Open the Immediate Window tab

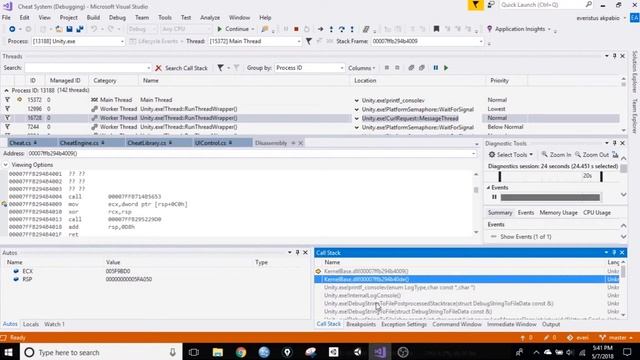coord(511,324)
